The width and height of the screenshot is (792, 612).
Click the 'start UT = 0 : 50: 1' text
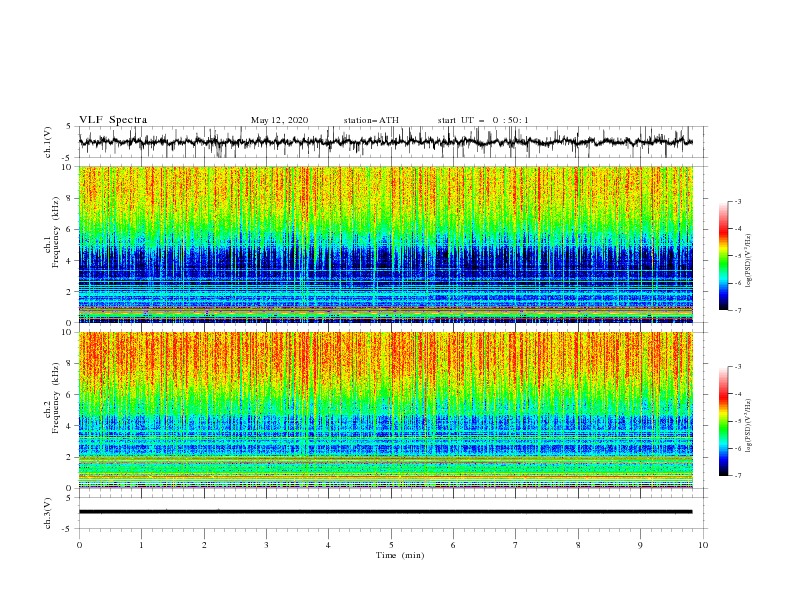click(483, 120)
